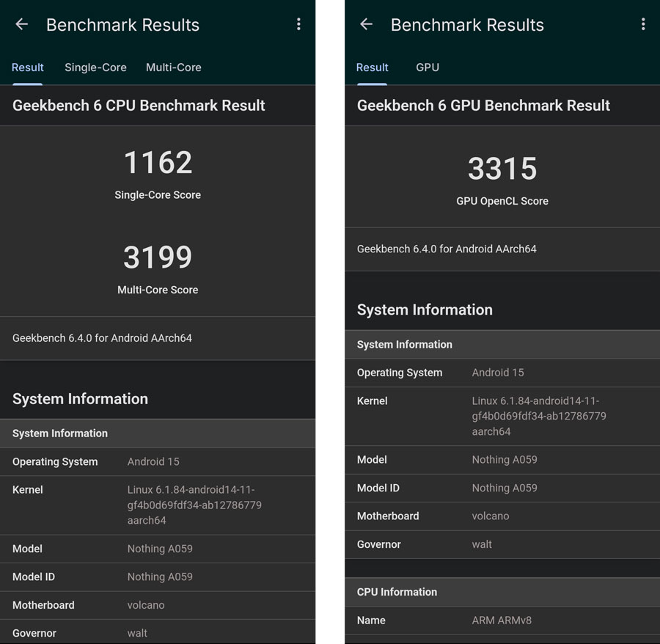This screenshot has height=644, width=660.
Task: Select Kernel row on CPU results screen
Action: tap(158, 505)
